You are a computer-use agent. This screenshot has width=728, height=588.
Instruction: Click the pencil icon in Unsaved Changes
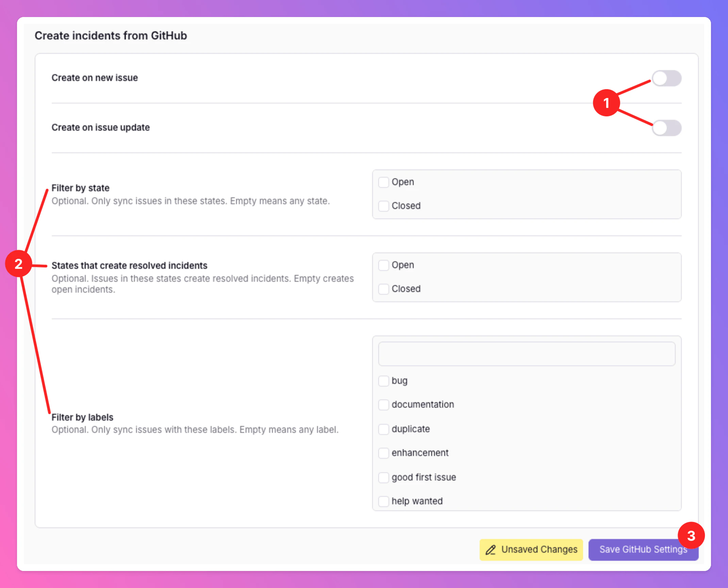[x=490, y=550]
